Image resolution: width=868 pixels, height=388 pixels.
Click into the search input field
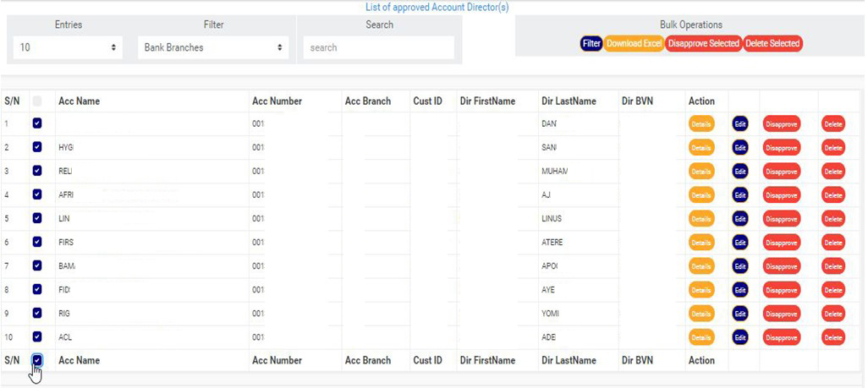pos(378,48)
